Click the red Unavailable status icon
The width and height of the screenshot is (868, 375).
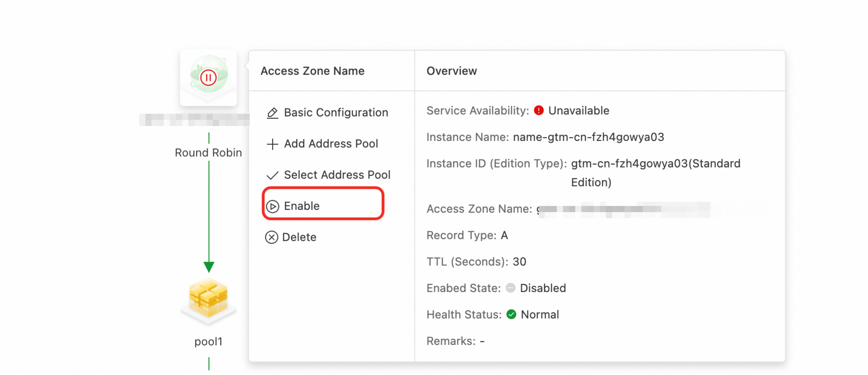tap(538, 110)
